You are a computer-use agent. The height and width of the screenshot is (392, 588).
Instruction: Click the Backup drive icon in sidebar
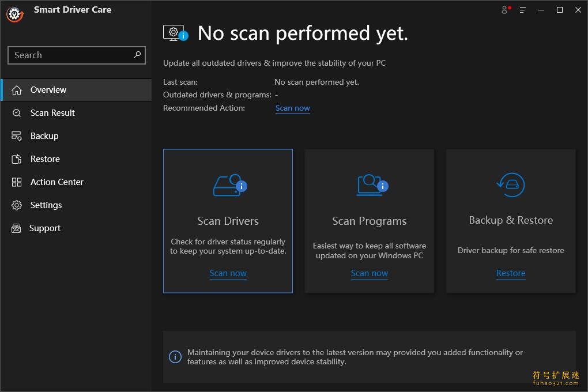(17, 136)
